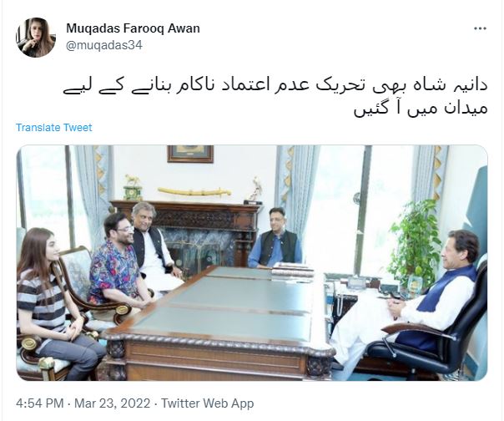Screen dimensions: 504x421
Task: Click the Urdu tweet text
Action: (275, 97)
